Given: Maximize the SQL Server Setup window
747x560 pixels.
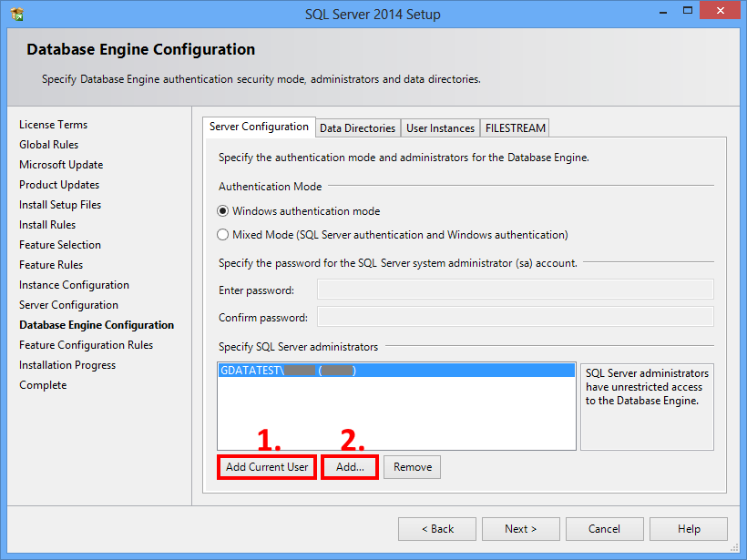Looking at the screenshot, I should (x=688, y=11).
